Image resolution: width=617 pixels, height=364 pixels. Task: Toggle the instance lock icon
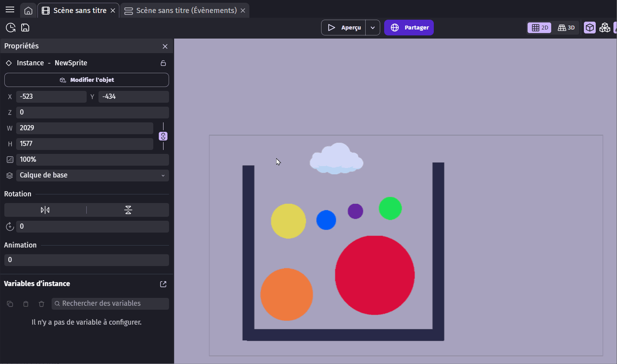coord(163,63)
